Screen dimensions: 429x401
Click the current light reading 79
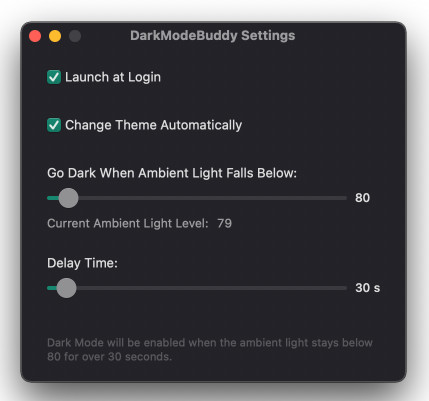(x=224, y=223)
